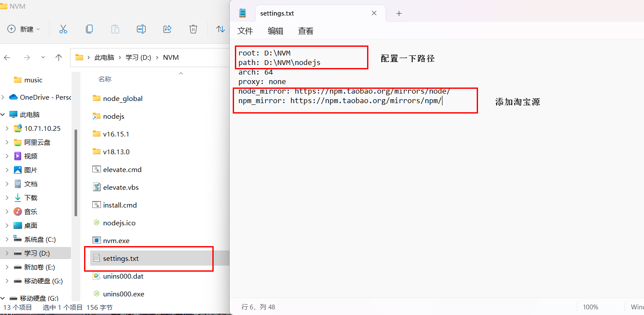Close the settings.txt tab in Notepad

coord(374,13)
